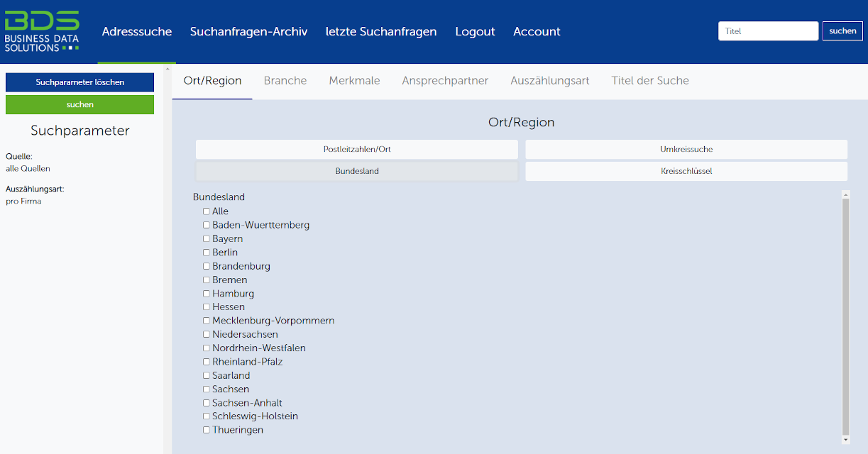Click the Titel search input field
Screen dimensions: 868x454
(768, 31)
